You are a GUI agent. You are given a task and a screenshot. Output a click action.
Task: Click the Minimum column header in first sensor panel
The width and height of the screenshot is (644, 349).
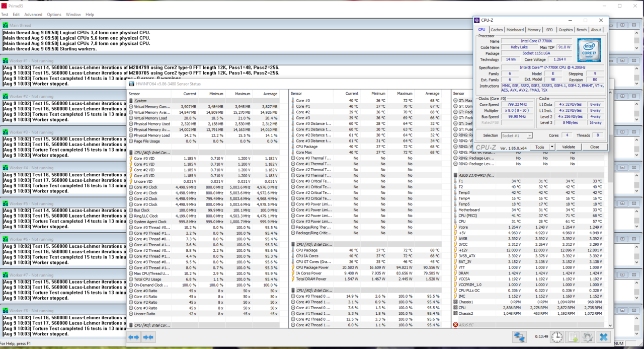point(216,94)
